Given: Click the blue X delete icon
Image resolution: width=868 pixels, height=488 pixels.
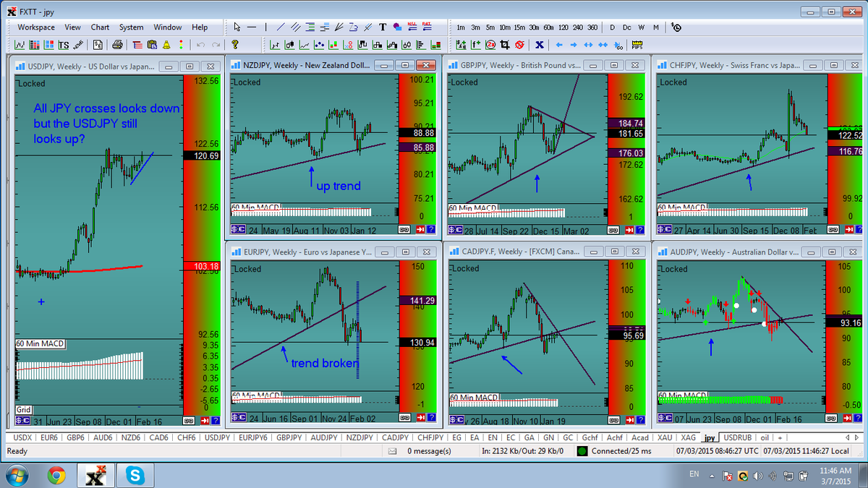Looking at the screenshot, I should coord(540,45).
